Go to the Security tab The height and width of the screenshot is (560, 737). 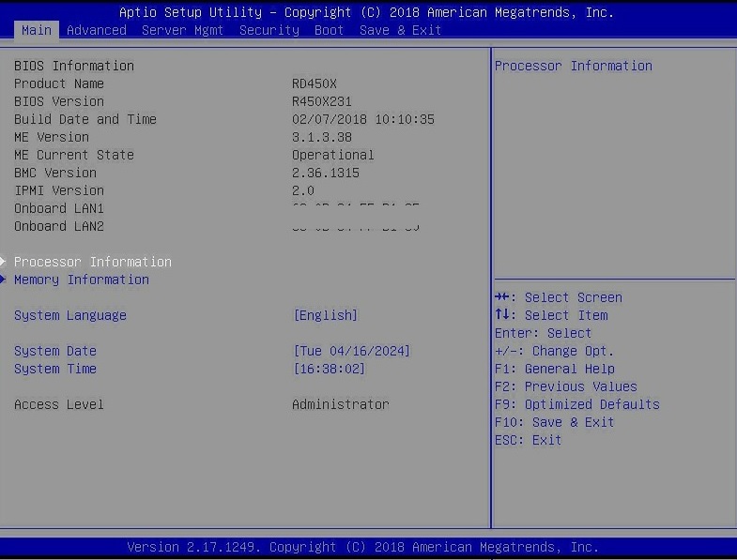pyautogui.click(x=269, y=31)
